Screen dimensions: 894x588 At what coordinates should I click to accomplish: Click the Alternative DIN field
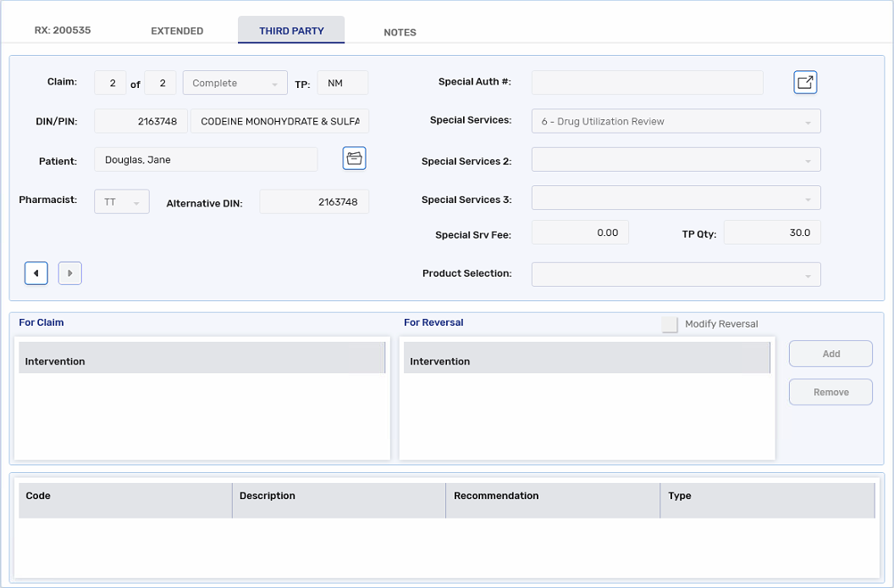pyautogui.click(x=314, y=202)
